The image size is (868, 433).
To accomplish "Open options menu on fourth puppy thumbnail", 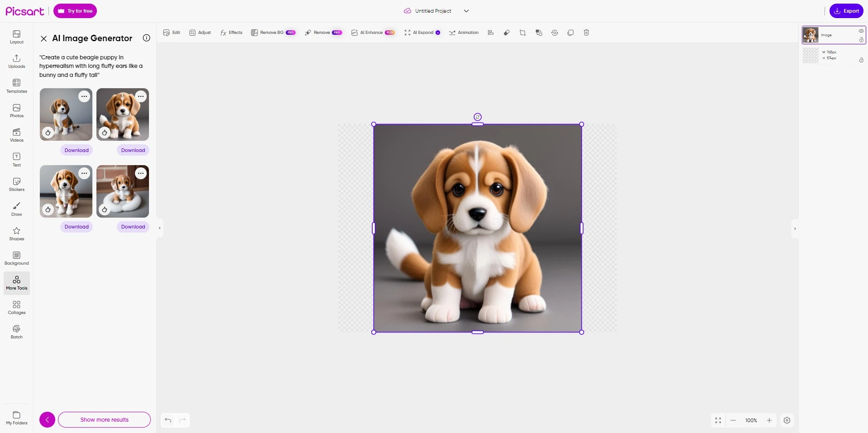I will pyautogui.click(x=141, y=173).
